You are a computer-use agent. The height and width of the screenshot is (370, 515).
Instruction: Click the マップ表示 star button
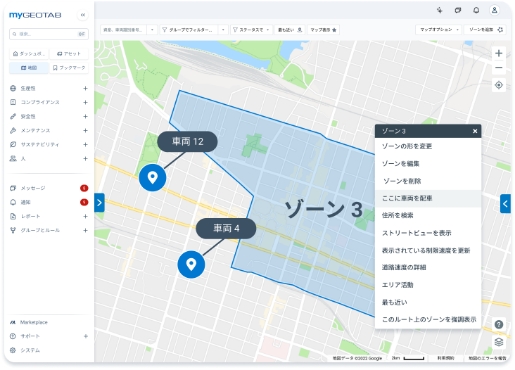click(x=323, y=30)
